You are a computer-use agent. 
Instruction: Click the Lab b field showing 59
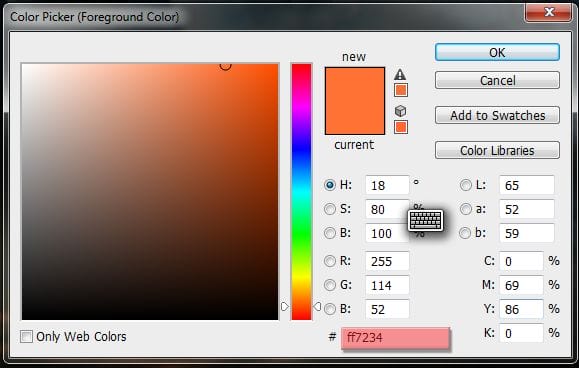[x=527, y=233]
